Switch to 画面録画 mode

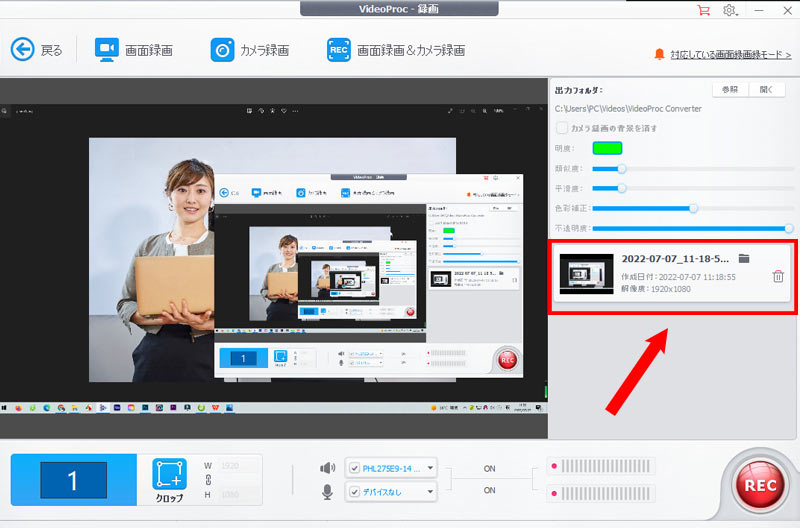click(134, 49)
